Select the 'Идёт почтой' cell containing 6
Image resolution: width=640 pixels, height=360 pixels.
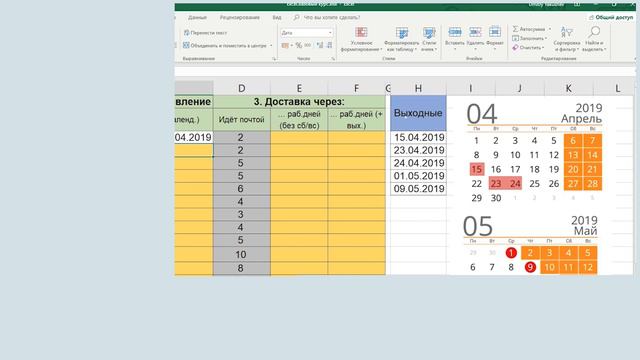[x=242, y=189]
